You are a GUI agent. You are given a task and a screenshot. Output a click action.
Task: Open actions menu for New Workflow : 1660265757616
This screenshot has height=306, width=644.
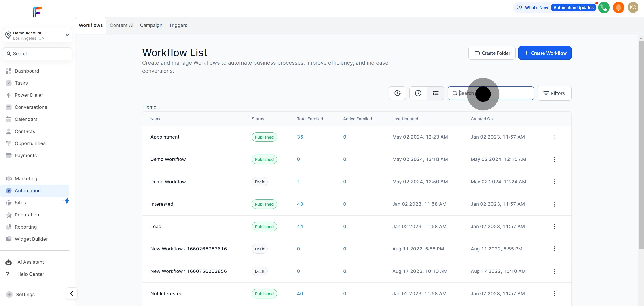[x=555, y=249]
